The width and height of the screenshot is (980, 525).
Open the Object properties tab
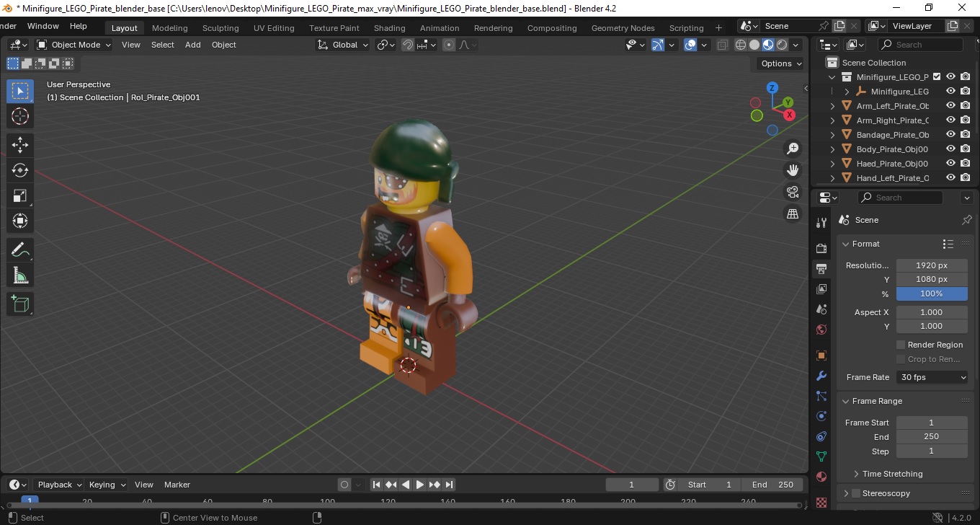[821, 356]
